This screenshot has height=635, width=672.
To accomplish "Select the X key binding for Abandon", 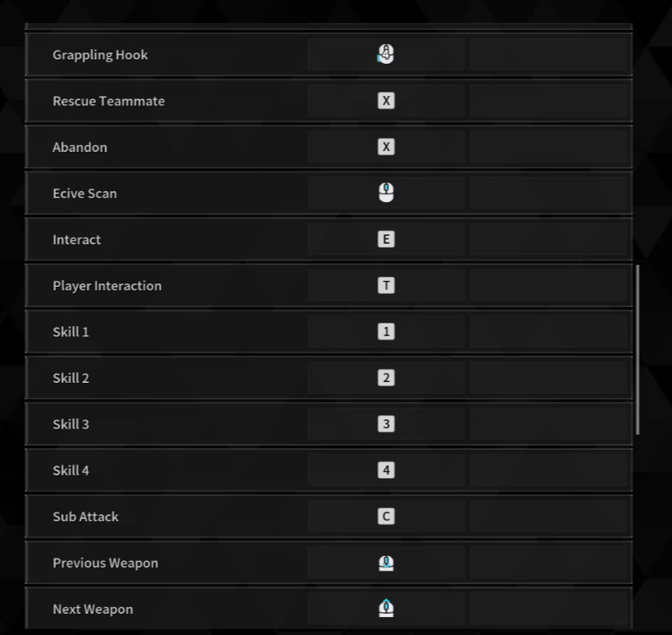I will pyautogui.click(x=386, y=147).
